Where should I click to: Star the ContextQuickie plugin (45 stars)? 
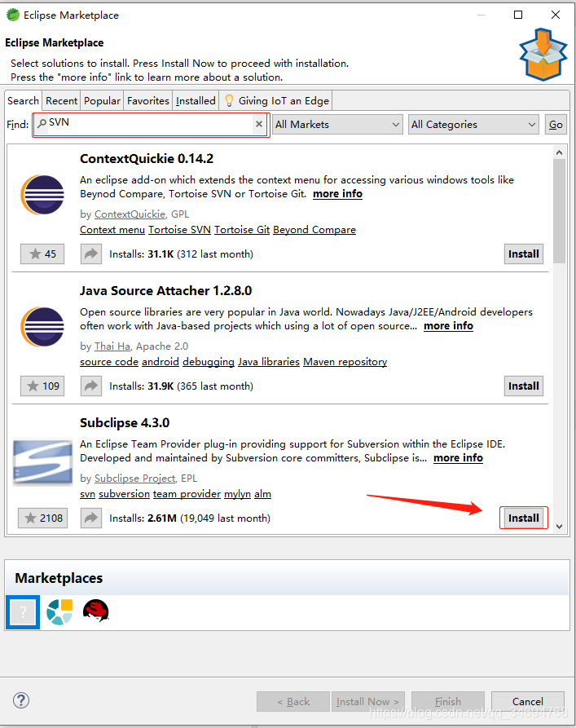pos(42,254)
